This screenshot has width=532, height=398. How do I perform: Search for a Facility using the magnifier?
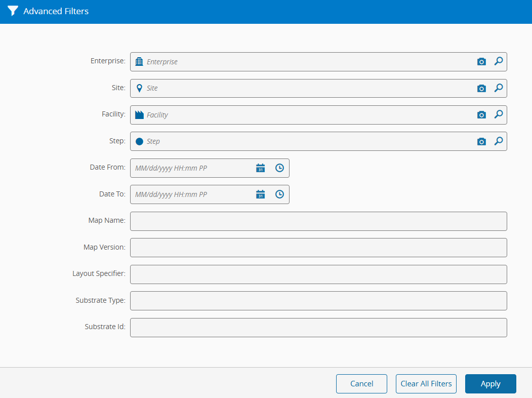(x=499, y=114)
